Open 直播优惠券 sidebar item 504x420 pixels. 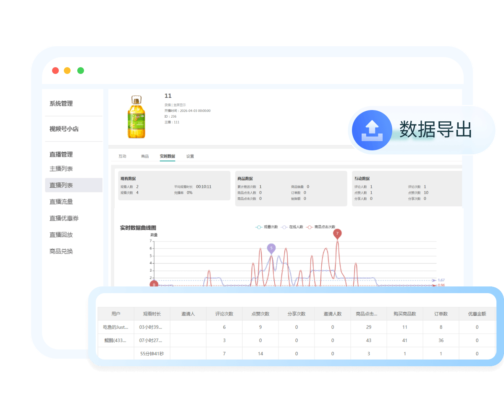[x=64, y=218]
